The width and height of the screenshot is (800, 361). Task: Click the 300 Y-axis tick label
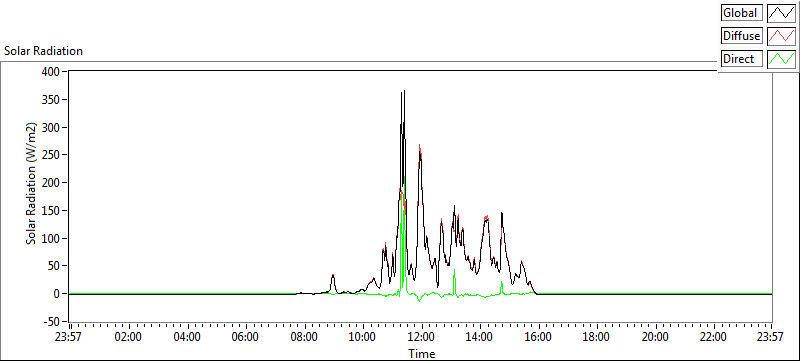coord(50,127)
